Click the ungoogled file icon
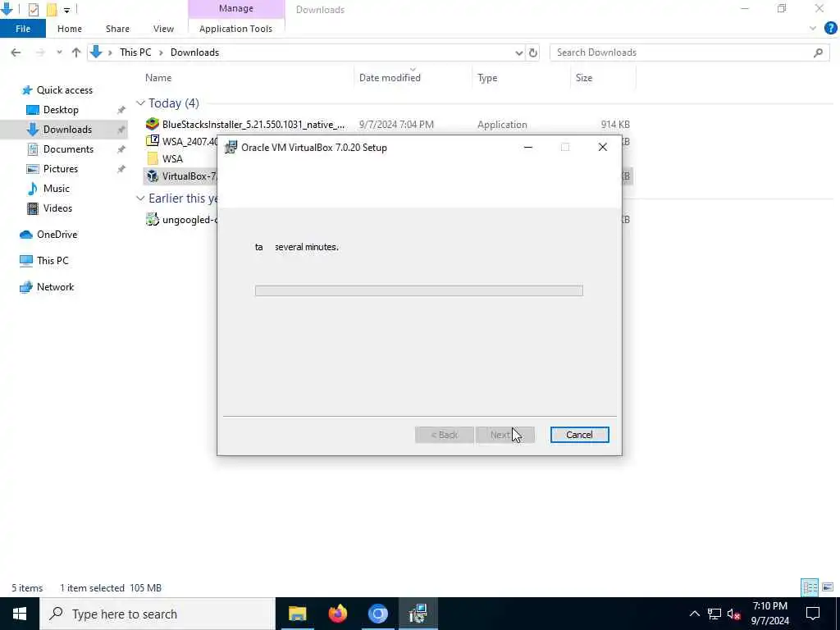This screenshot has height=630, width=840. [x=153, y=220]
